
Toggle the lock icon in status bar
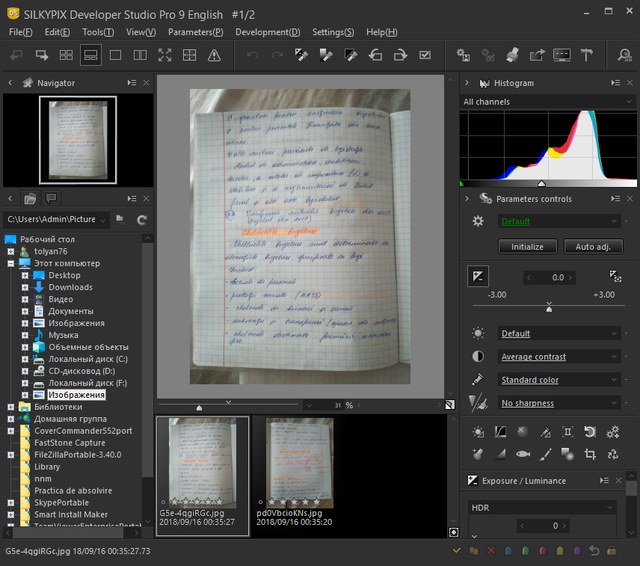[610, 551]
